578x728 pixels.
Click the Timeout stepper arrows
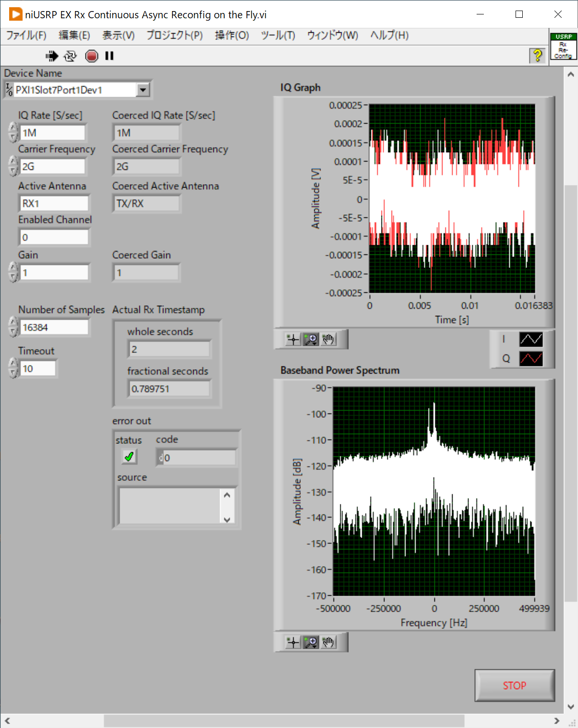tap(13, 369)
